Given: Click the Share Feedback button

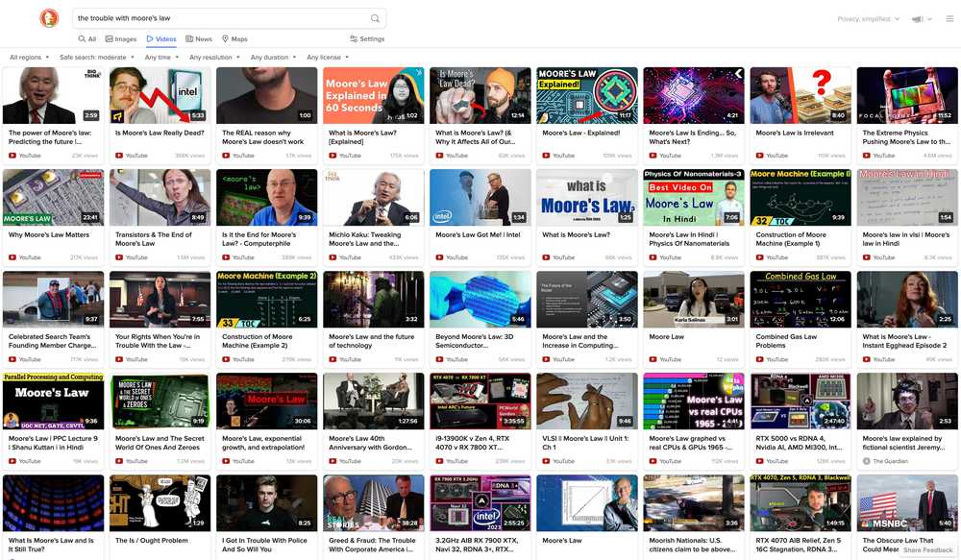Looking at the screenshot, I should tap(927, 550).
